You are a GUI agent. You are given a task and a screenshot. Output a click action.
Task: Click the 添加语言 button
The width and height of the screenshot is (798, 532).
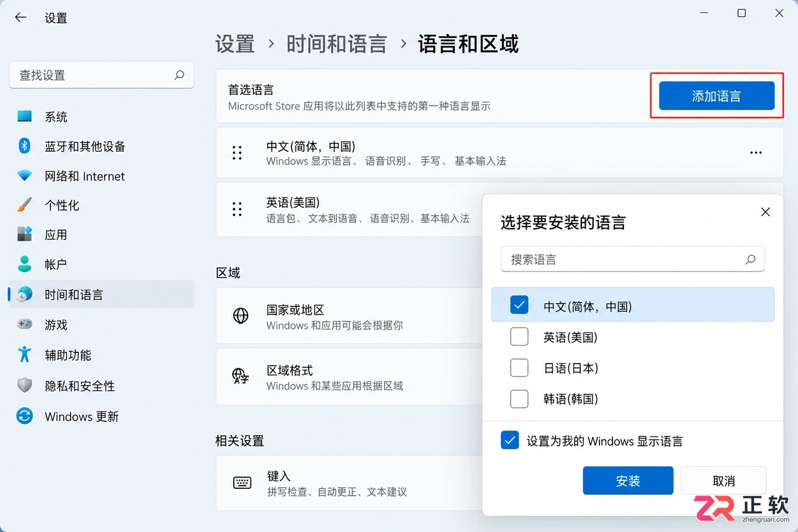(x=717, y=96)
